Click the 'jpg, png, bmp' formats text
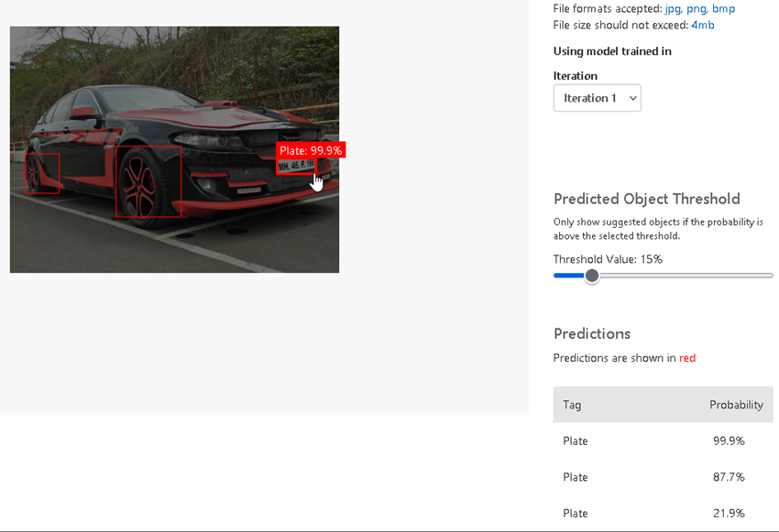 [699, 8]
